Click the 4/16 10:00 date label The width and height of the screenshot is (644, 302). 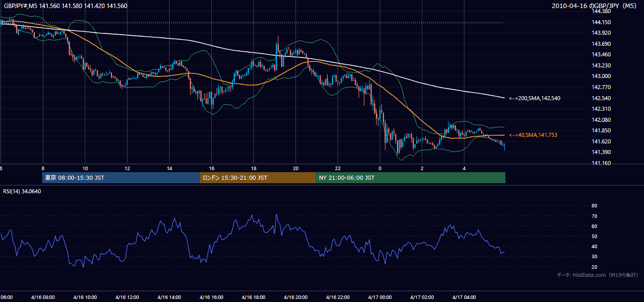coord(85,297)
